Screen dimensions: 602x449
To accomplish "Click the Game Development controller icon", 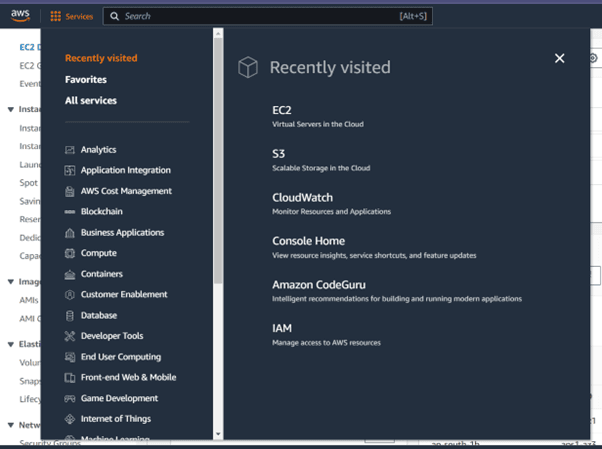I will click(70, 399).
